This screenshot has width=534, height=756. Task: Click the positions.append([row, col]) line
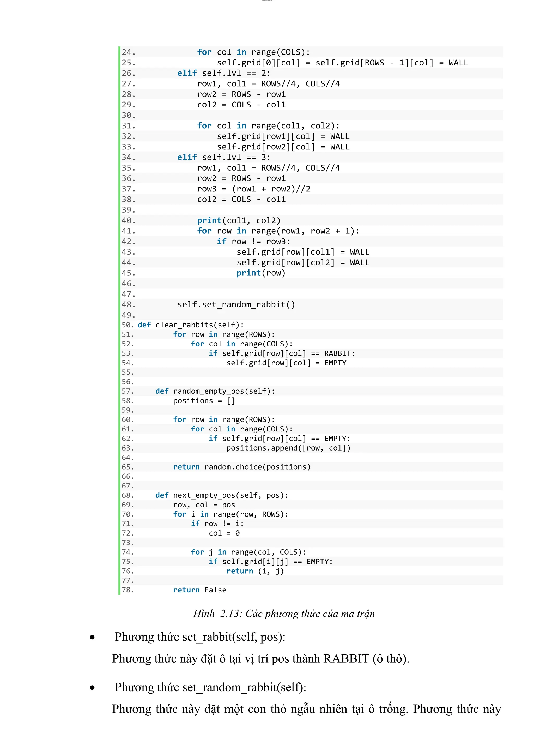pos(288,448)
